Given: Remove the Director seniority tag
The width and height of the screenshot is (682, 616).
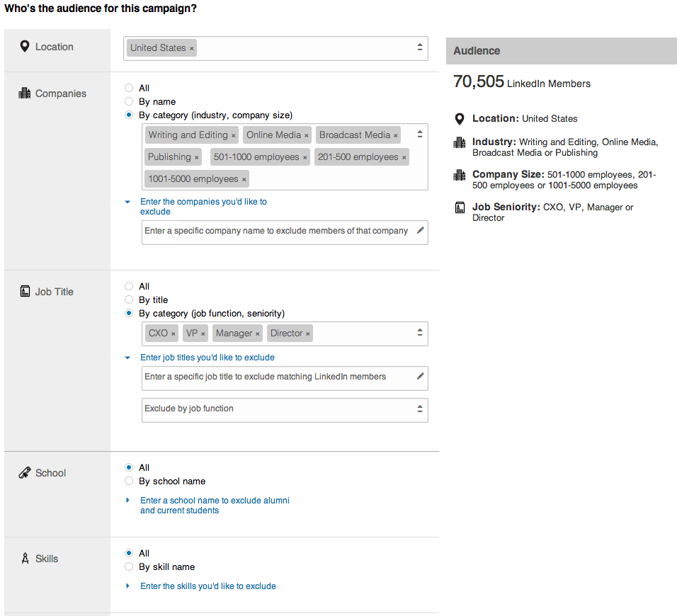Looking at the screenshot, I should pyautogui.click(x=308, y=334).
